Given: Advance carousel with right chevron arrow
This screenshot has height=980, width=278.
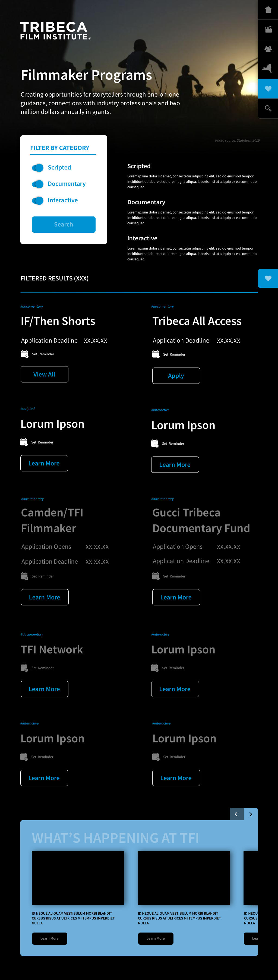Looking at the screenshot, I should [251, 814].
